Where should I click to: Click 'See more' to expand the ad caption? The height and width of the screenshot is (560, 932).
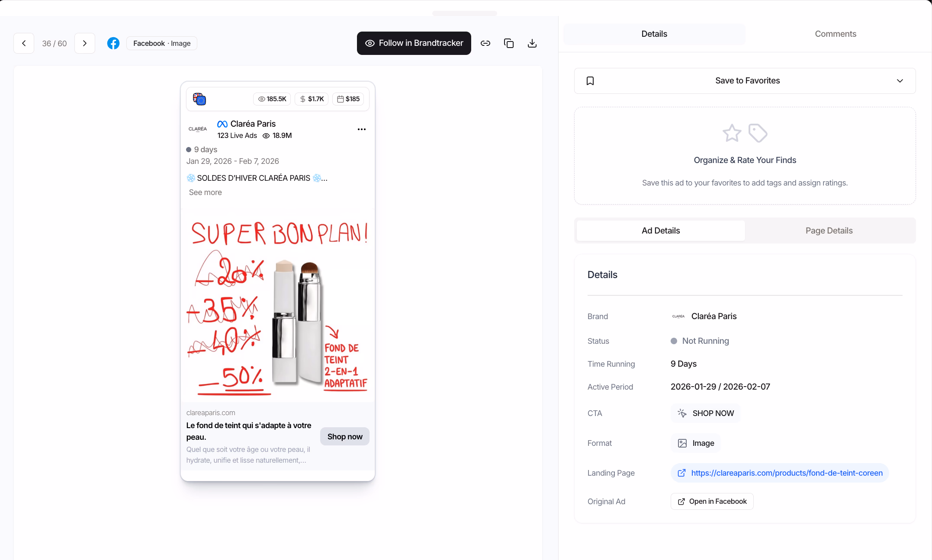coord(205,192)
